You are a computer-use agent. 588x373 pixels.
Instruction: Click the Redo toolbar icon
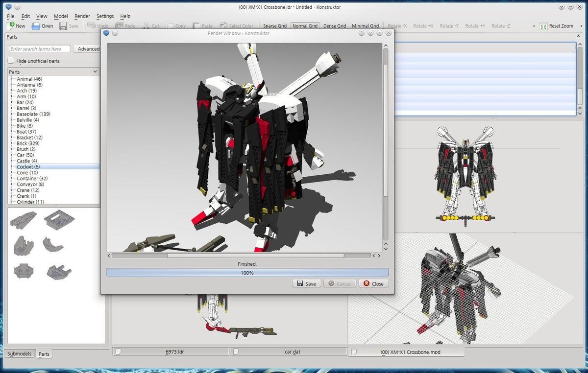(x=119, y=26)
